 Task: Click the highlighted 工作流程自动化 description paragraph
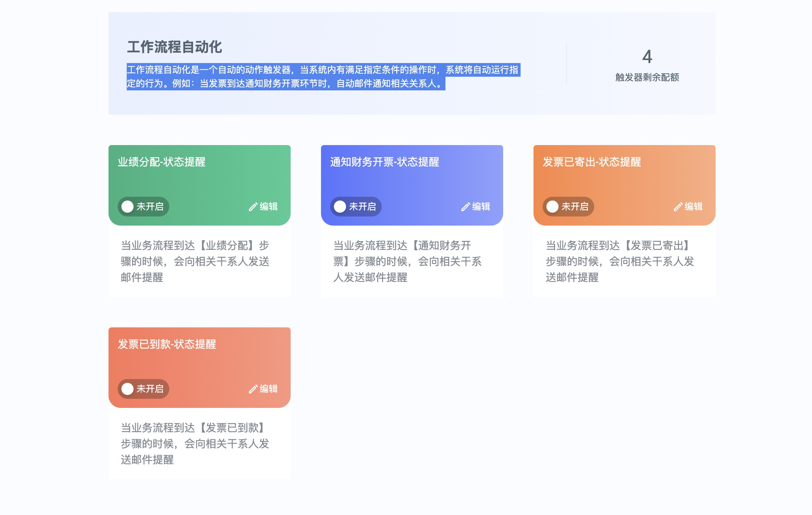pyautogui.click(x=323, y=77)
